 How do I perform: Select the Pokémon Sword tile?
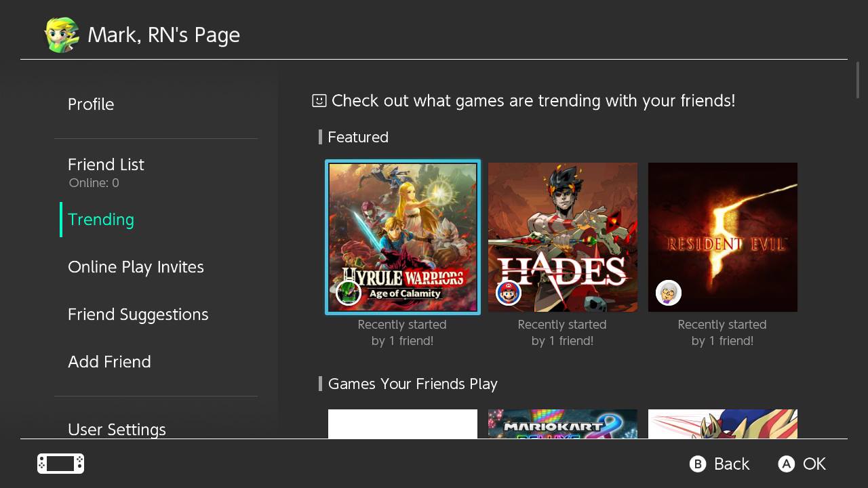click(723, 424)
